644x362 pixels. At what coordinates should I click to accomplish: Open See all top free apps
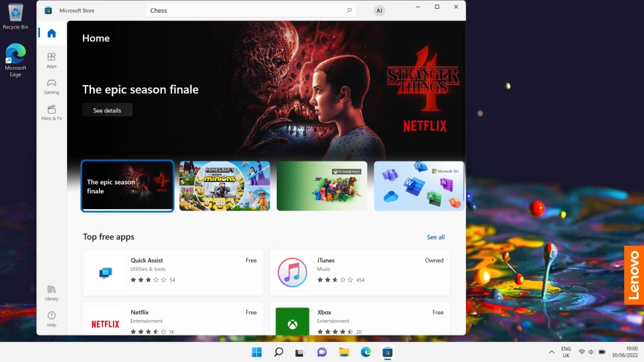[436, 237]
